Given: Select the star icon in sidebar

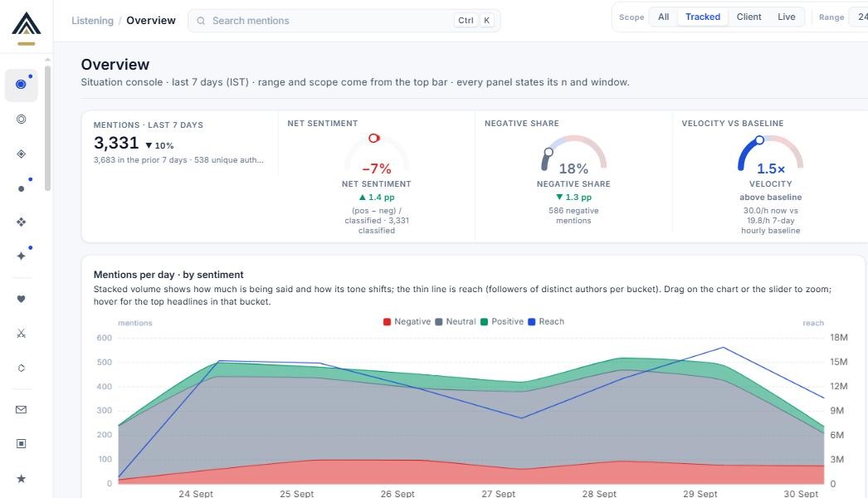Looking at the screenshot, I should pyautogui.click(x=21, y=479).
